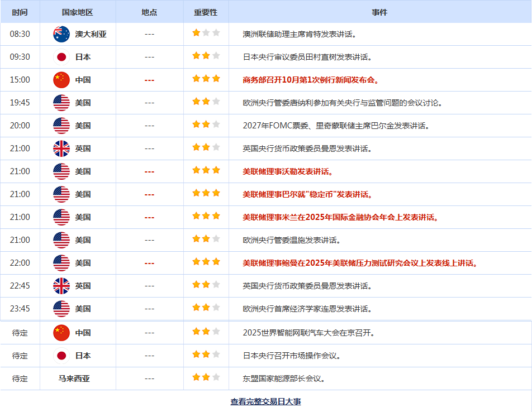This screenshot has height=412, width=532.
Task: Select the 重要性 column header
Action: 206,12
